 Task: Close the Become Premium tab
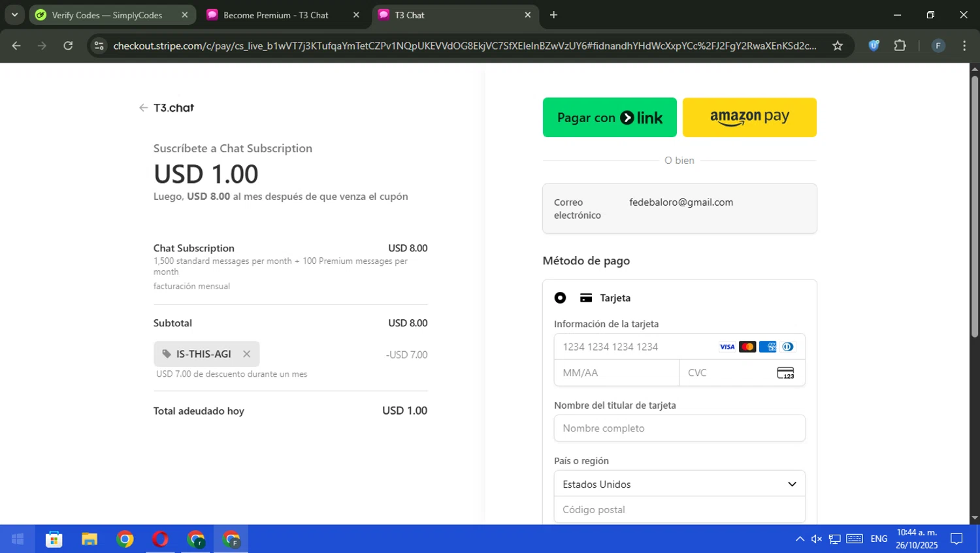point(356,15)
